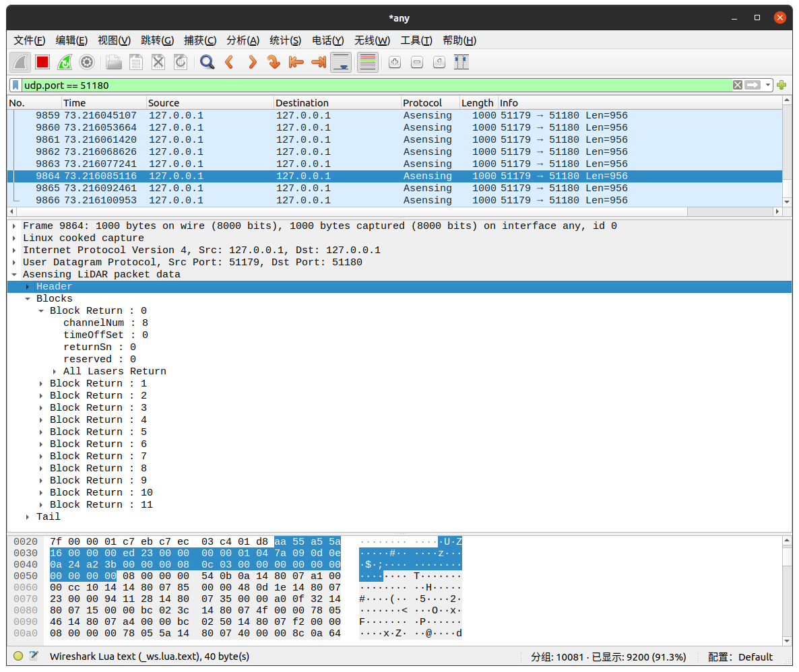Viewport: 799px width, 672px height.
Task: Add a new filter button with the plus
Action: tap(781, 85)
